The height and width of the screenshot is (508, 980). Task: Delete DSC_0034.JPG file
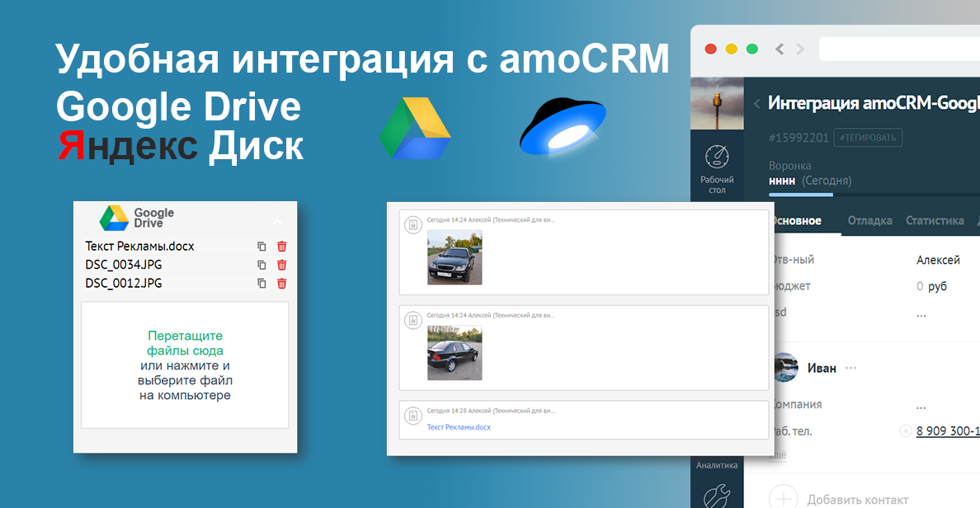(282, 265)
